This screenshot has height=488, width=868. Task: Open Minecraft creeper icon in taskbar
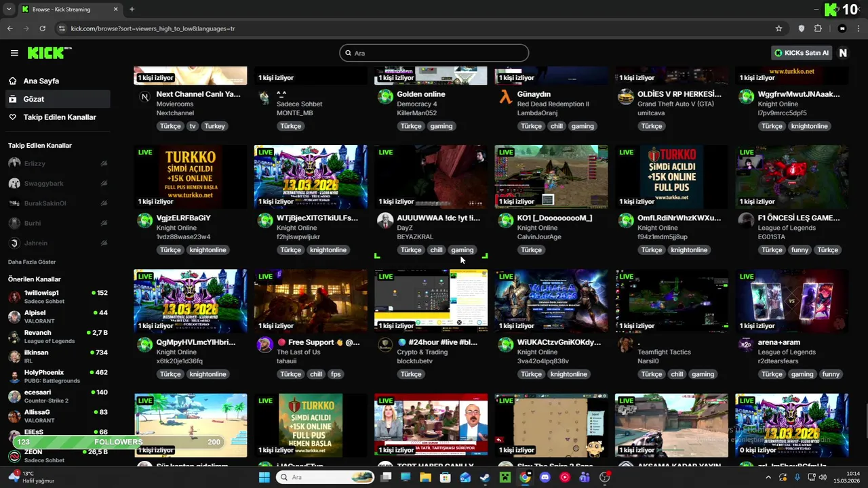coord(505,477)
